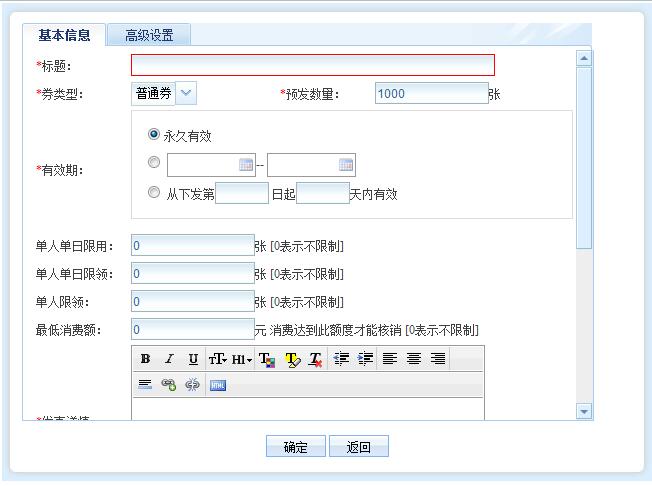Image resolution: width=652 pixels, height=486 pixels.
Task: Open the font size dropdown
Action: pyautogui.click(x=217, y=359)
